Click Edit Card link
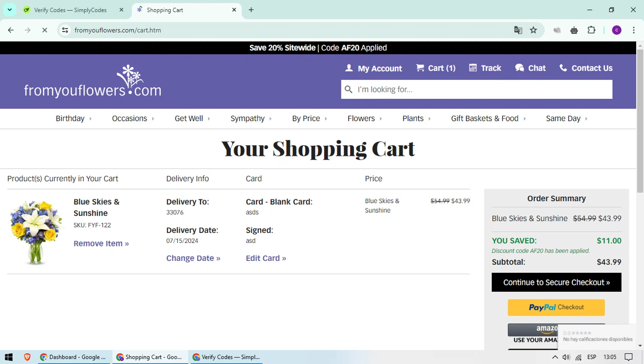Viewport: 644px width, 364px height. [x=266, y=258]
